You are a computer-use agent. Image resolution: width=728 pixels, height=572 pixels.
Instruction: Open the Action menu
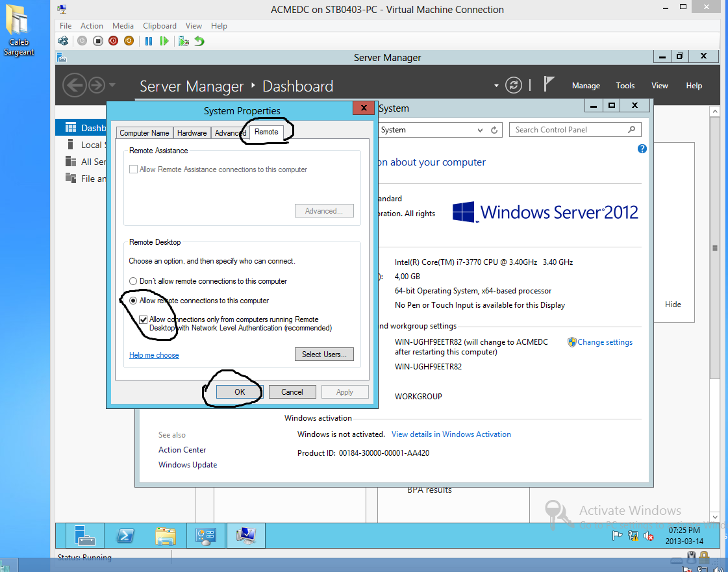92,26
